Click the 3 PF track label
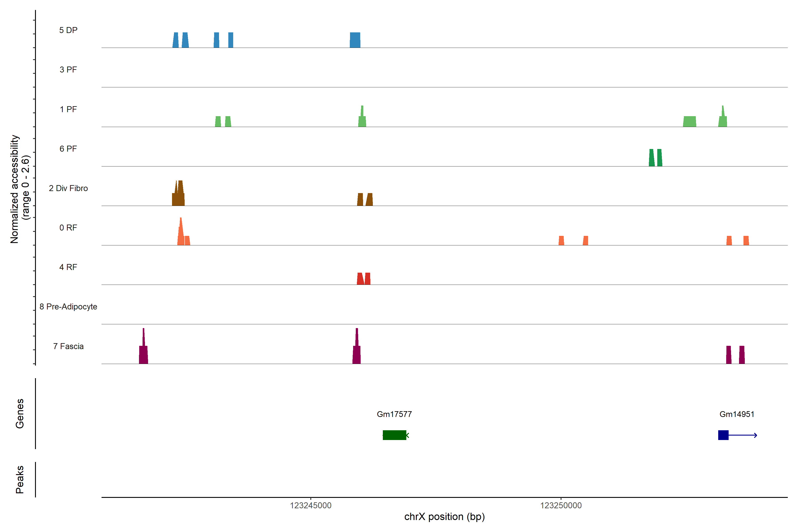The width and height of the screenshot is (798, 532). point(68,70)
